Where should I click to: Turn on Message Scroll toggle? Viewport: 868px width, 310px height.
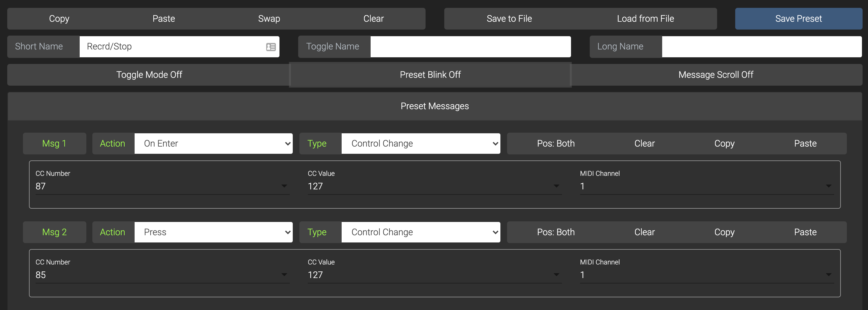pos(716,75)
